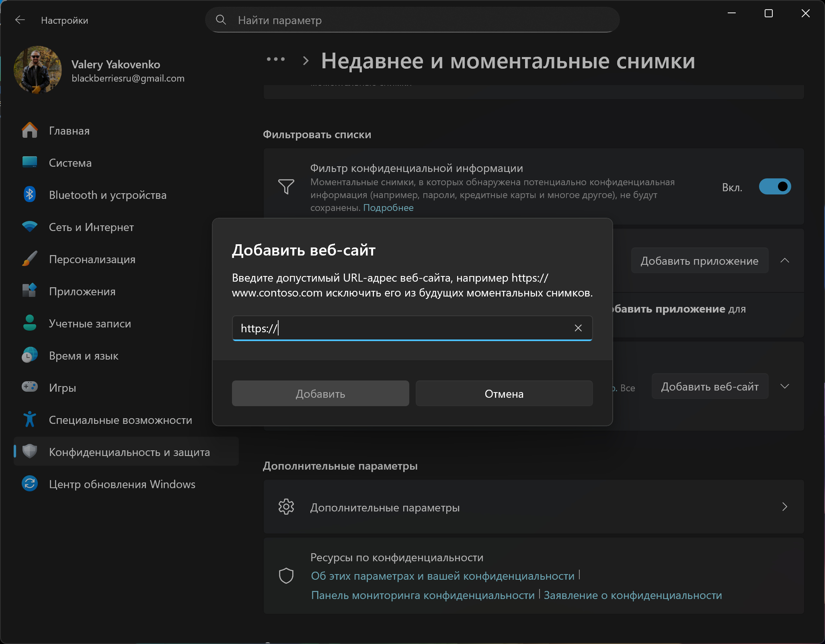Open Bluetooth и устройства section
This screenshot has width=825, height=644.
107,195
